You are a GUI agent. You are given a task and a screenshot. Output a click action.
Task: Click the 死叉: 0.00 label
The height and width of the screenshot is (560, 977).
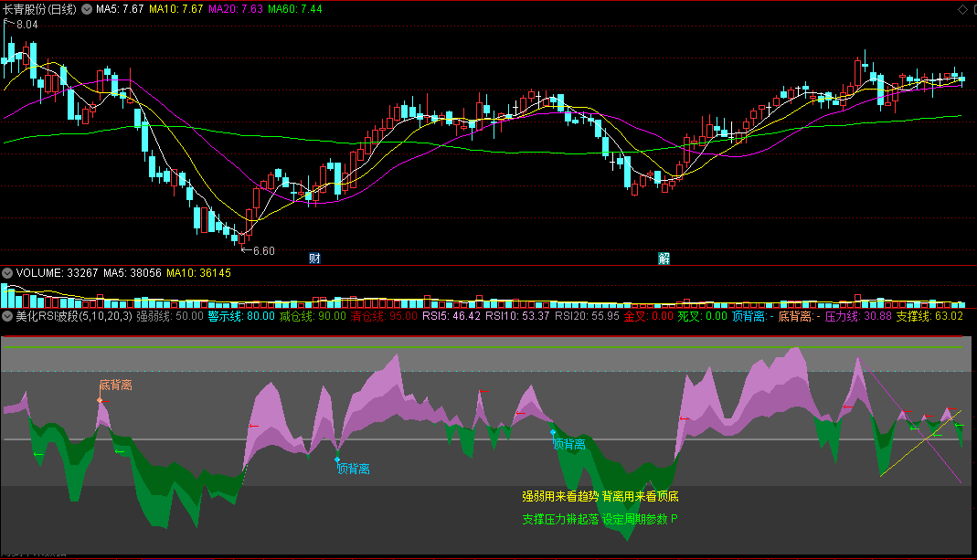coord(702,316)
